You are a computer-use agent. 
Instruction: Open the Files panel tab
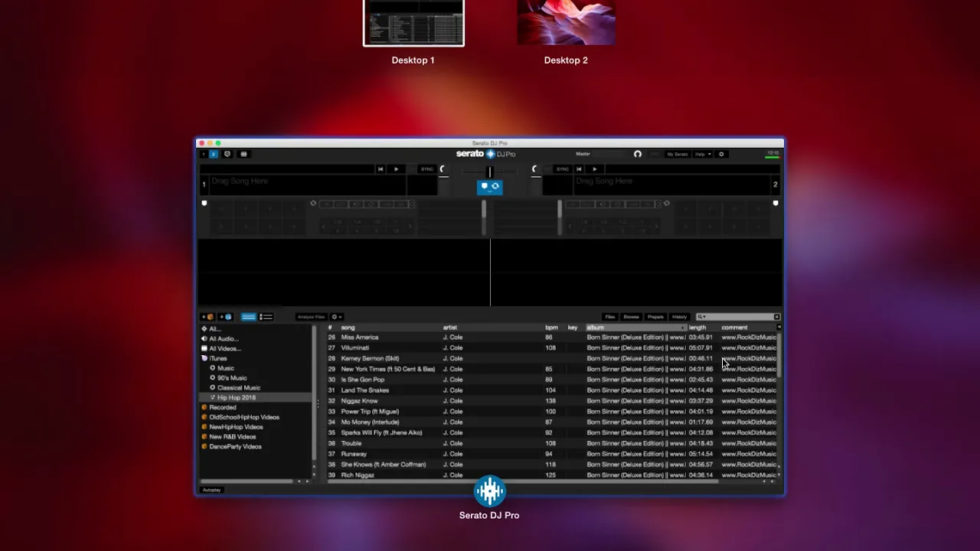(610, 317)
